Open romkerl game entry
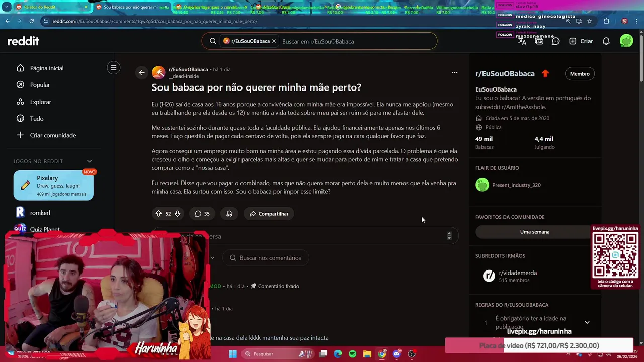The height and width of the screenshot is (362, 644). click(x=40, y=212)
